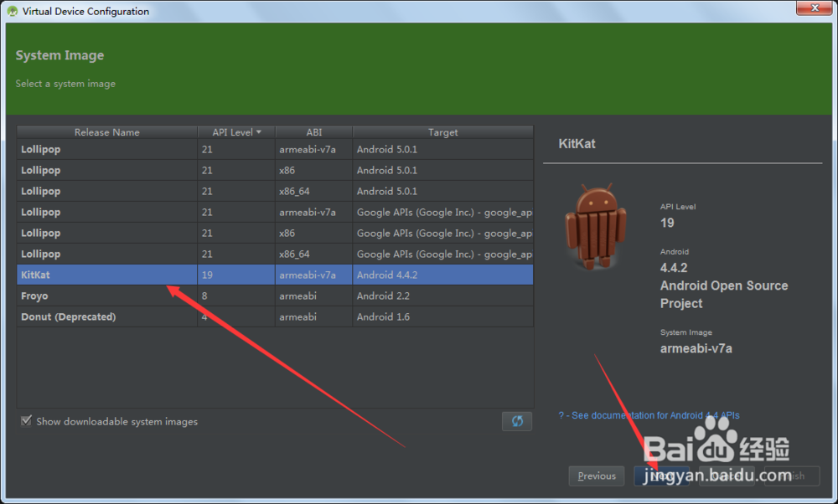
Task: Click armeabi-v7a ABI cell in KitKat row
Action: click(x=313, y=275)
